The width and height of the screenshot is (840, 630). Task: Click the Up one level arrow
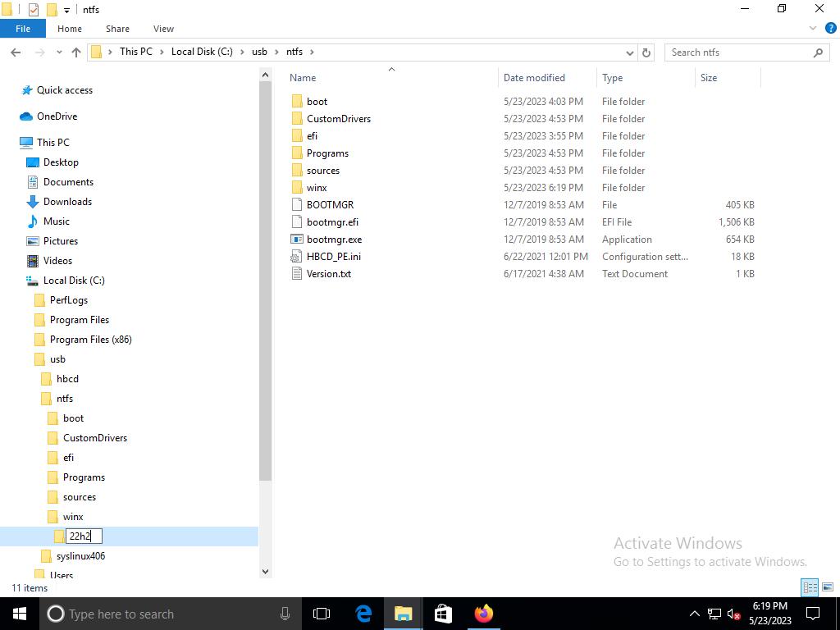pos(76,52)
